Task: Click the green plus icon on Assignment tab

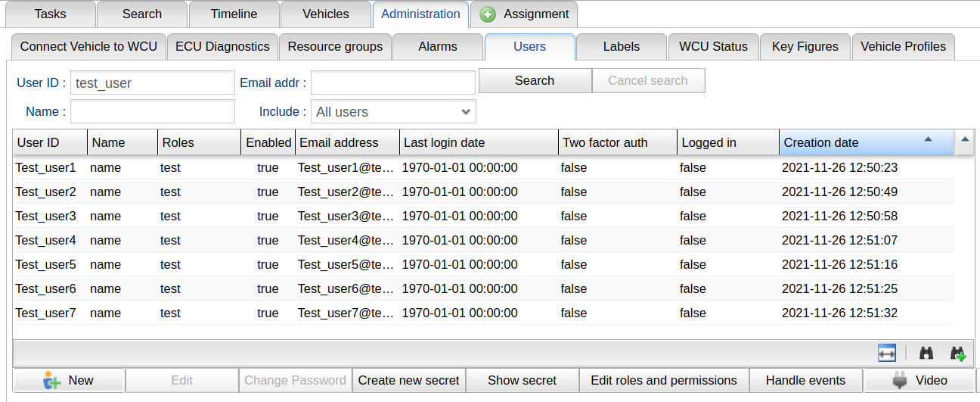Action: pos(488,14)
